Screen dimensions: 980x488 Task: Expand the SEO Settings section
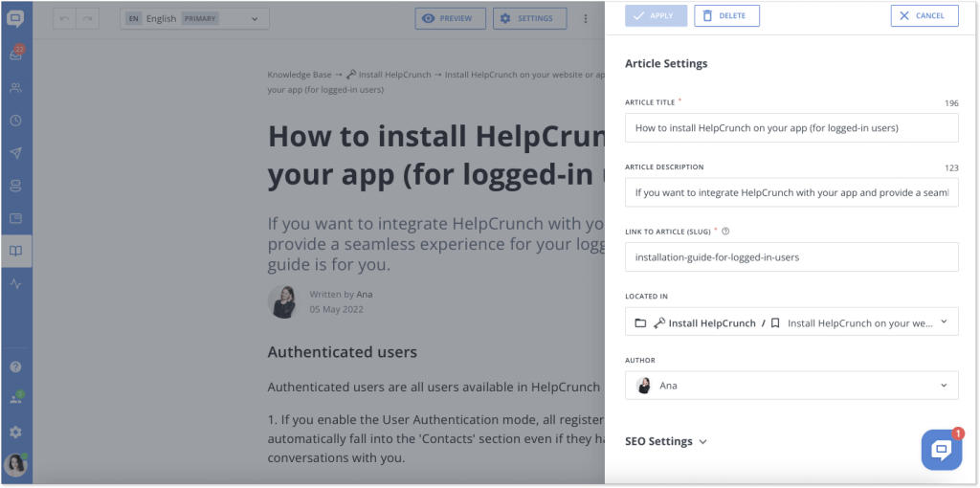[x=666, y=441]
